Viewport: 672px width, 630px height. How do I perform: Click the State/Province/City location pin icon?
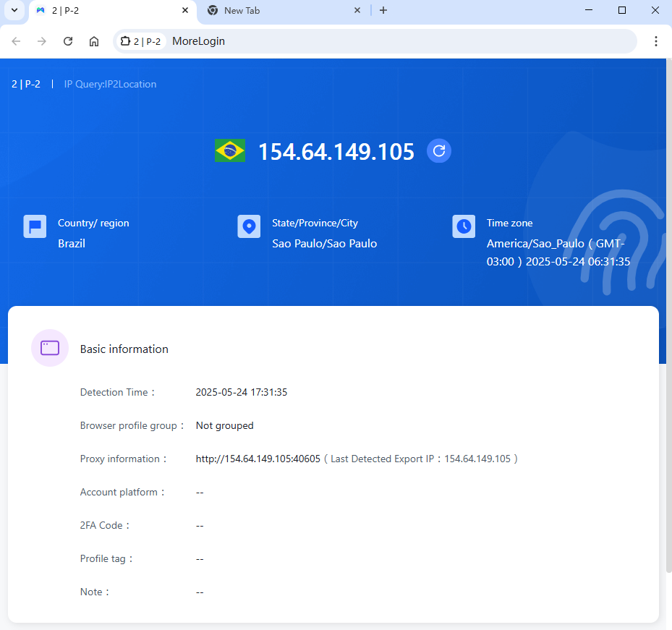click(249, 226)
